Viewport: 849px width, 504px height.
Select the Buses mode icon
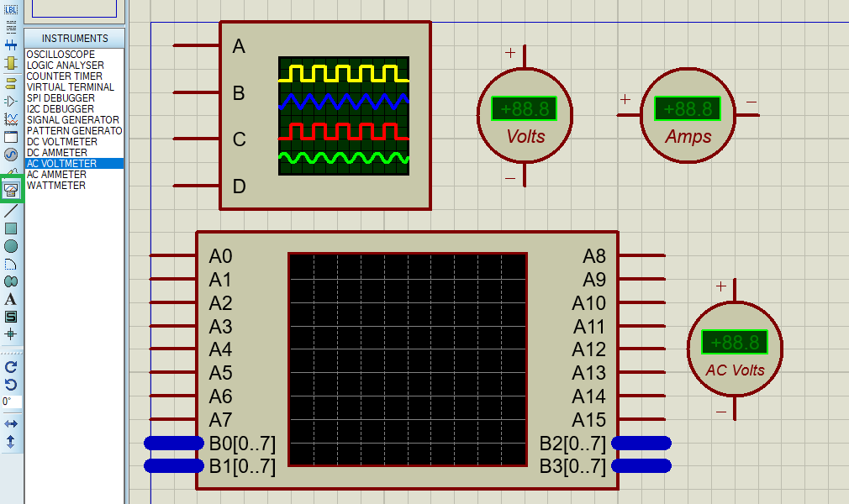[x=11, y=45]
